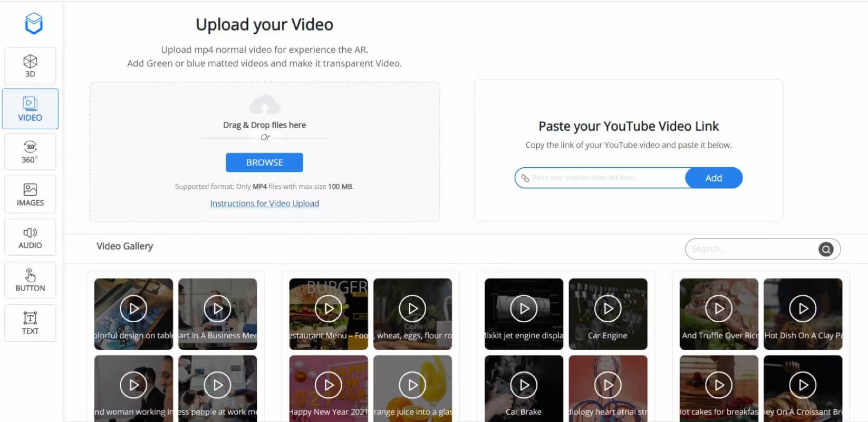The width and height of the screenshot is (868, 422).
Task: Open the 360° sidebar section
Action: click(30, 152)
